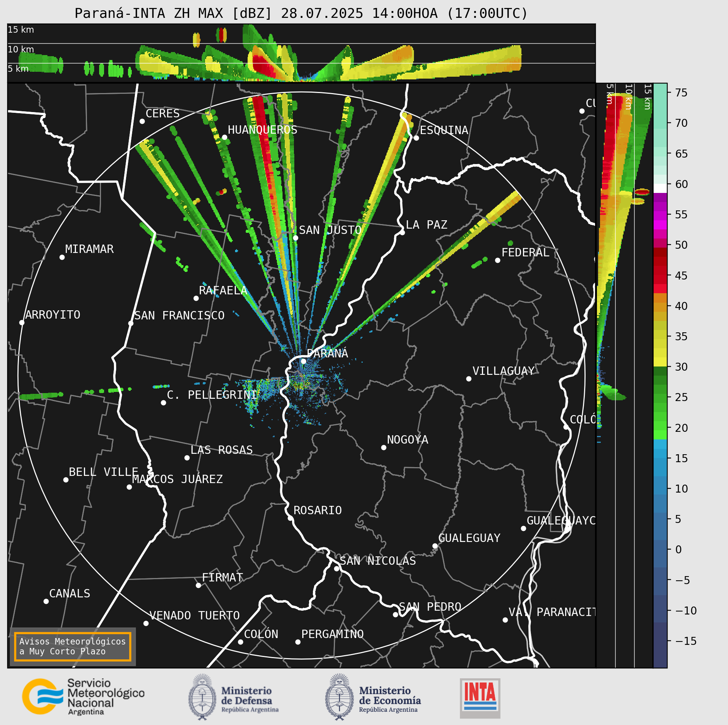This screenshot has height=725, width=728.
Task: Select the MIRAMAR city marker dot
Action: (x=62, y=257)
